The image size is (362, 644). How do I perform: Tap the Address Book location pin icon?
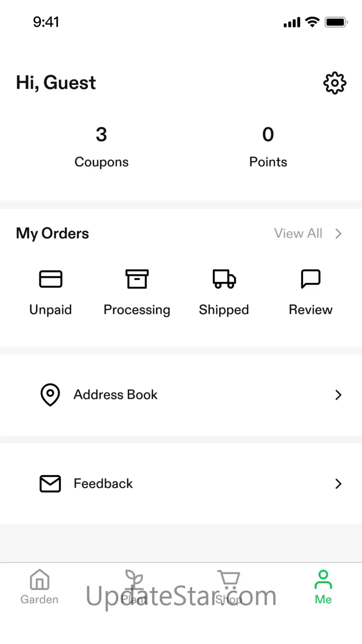click(x=50, y=395)
